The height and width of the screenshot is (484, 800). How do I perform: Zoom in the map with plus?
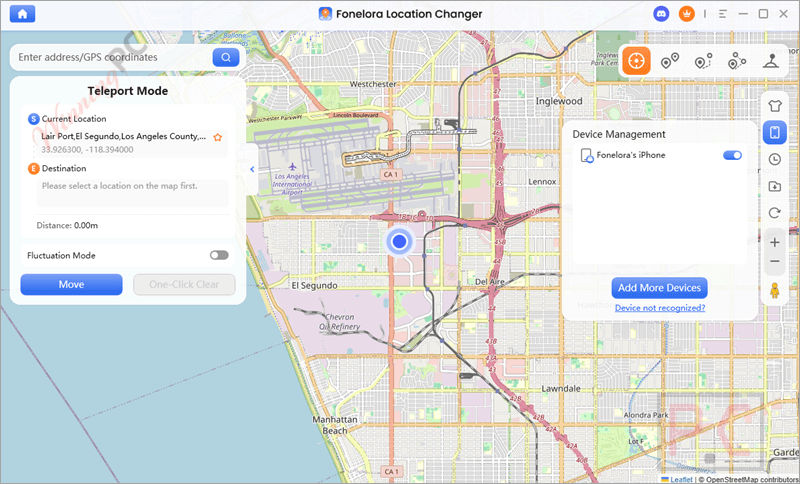774,242
